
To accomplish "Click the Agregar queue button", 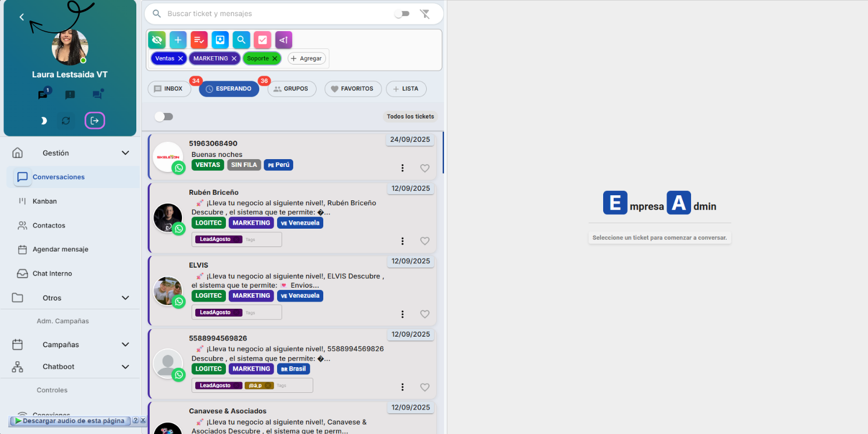I will coord(307,58).
